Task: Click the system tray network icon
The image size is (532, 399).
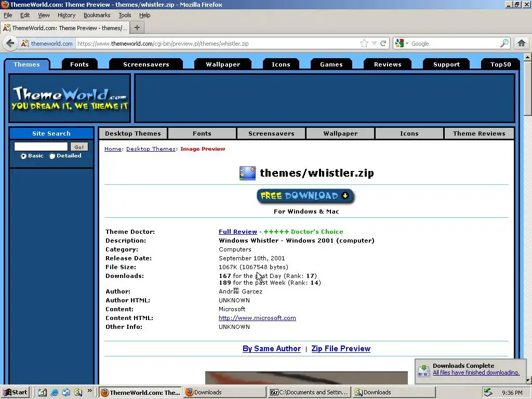Action: click(x=488, y=393)
